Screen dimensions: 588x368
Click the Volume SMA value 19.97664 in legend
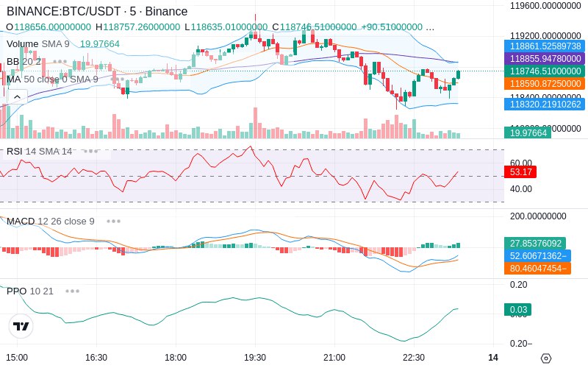coord(100,44)
